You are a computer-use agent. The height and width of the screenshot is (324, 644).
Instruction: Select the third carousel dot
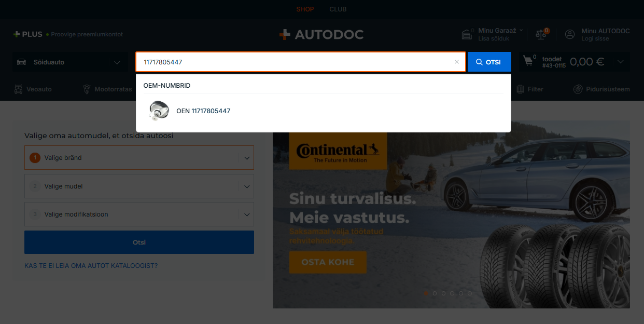coord(444,293)
